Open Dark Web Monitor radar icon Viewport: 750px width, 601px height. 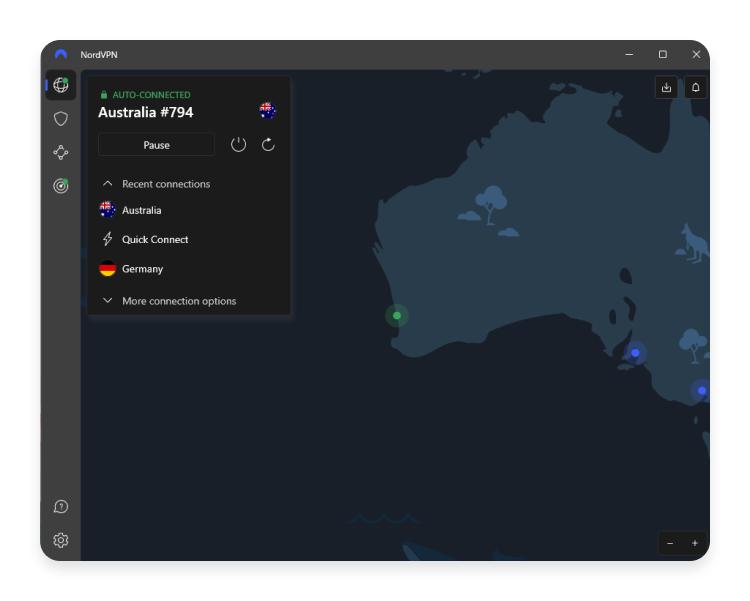pyautogui.click(x=61, y=185)
